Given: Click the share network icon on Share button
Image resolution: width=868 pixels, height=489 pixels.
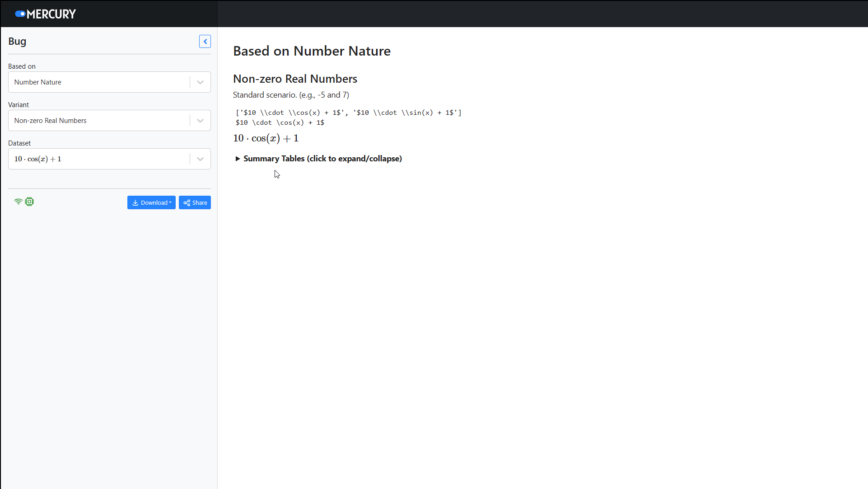Looking at the screenshot, I should click(187, 202).
